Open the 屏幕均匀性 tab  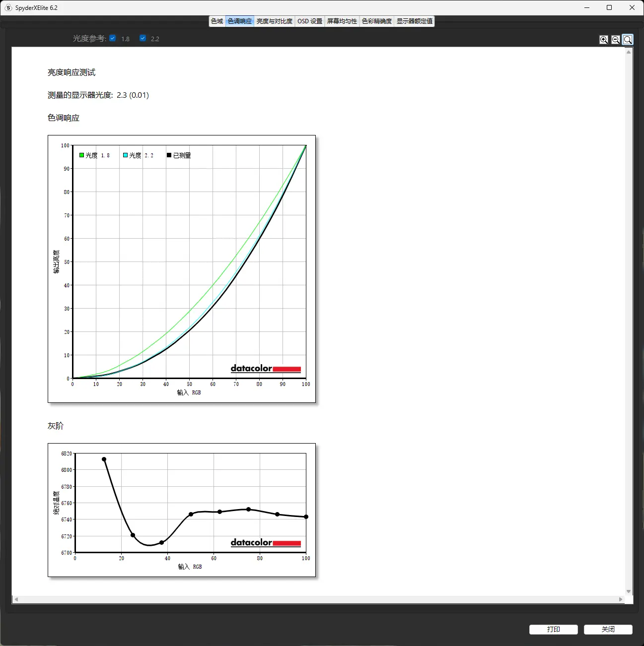[x=342, y=21]
